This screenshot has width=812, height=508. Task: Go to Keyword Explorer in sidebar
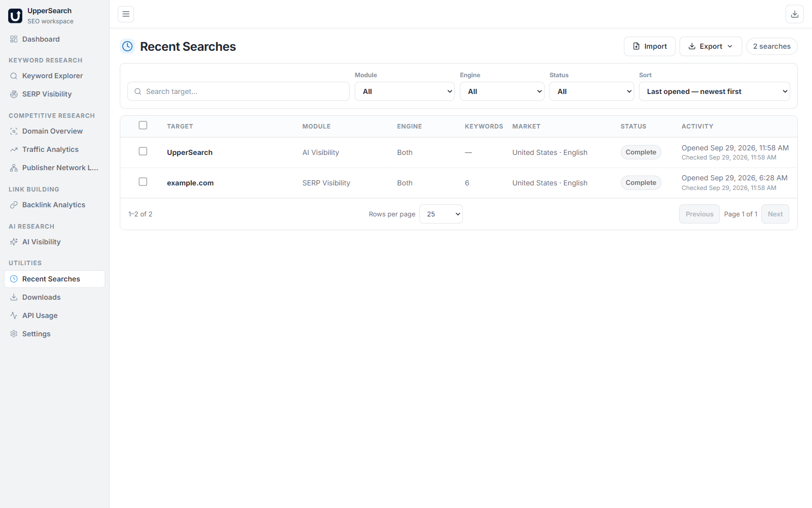pyautogui.click(x=55, y=76)
